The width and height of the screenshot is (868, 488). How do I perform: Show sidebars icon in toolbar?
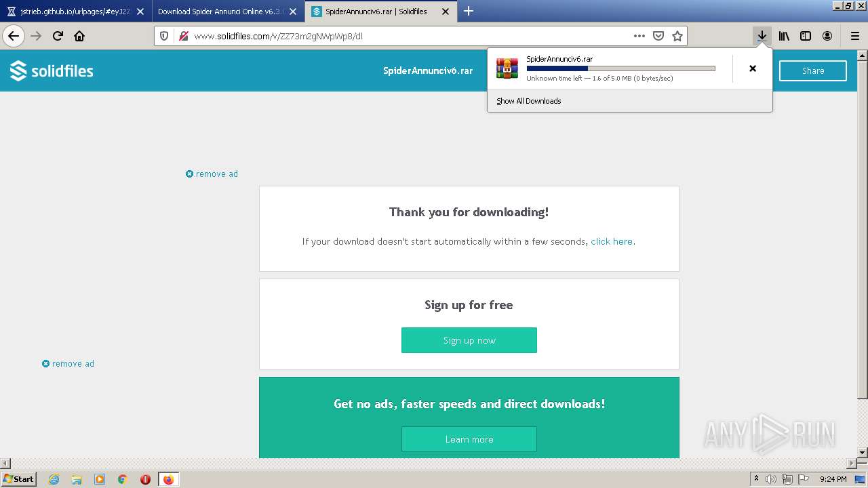806,36
